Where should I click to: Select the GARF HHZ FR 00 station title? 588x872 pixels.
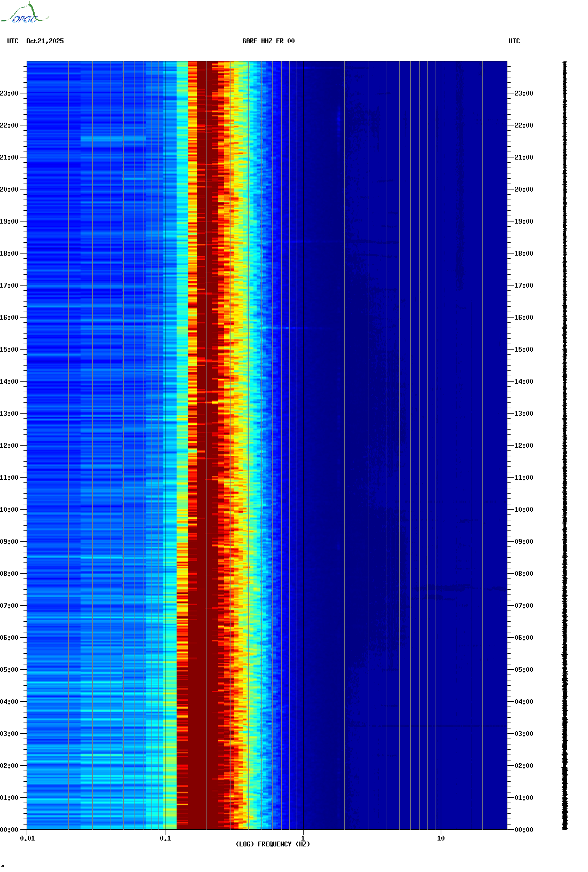pyautogui.click(x=268, y=41)
